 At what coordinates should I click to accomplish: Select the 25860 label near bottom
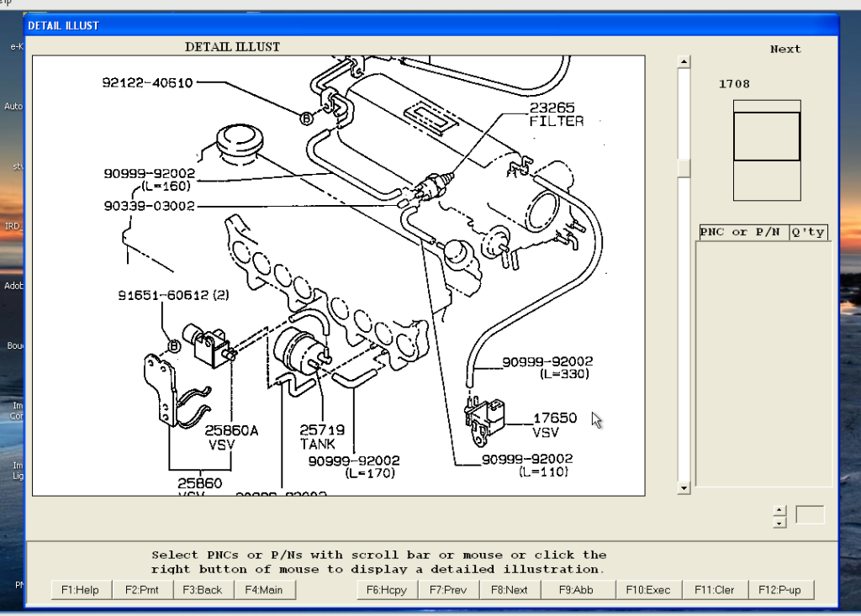pos(200,484)
